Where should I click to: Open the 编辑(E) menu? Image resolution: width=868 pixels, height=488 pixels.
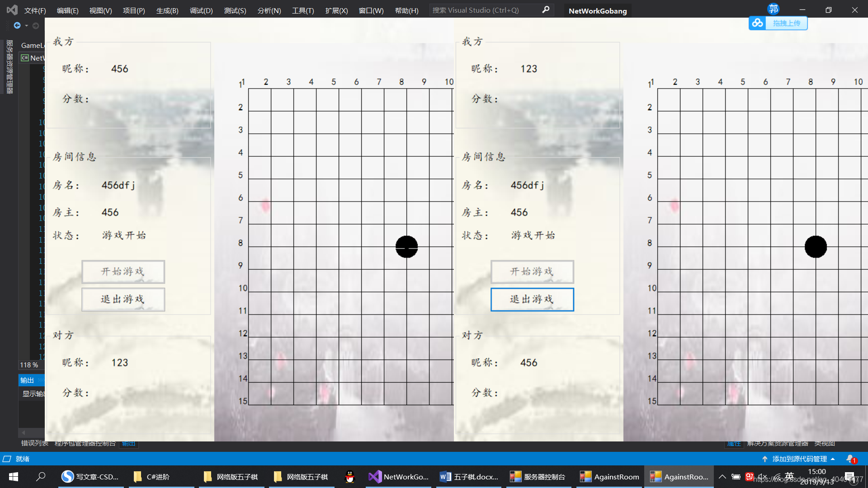pos(67,10)
